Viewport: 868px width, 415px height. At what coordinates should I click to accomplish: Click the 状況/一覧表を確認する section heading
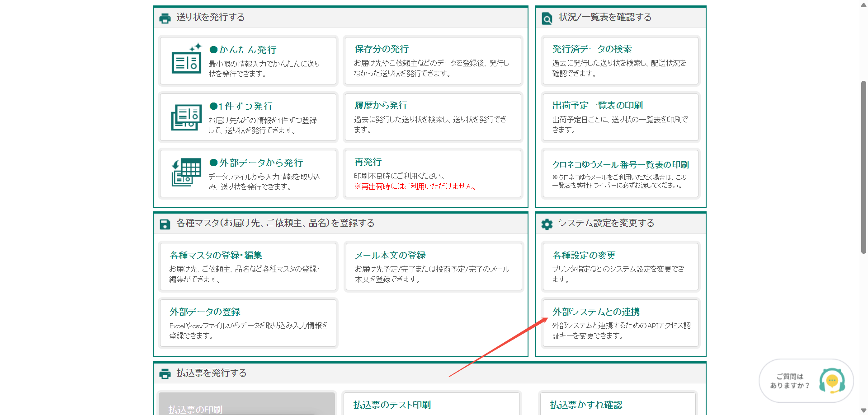click(x=605, y=17)
